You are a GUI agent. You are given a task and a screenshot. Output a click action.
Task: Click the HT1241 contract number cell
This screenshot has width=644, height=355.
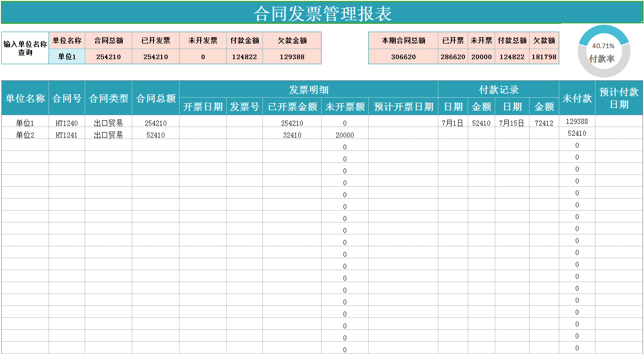[x=66, y=134]
